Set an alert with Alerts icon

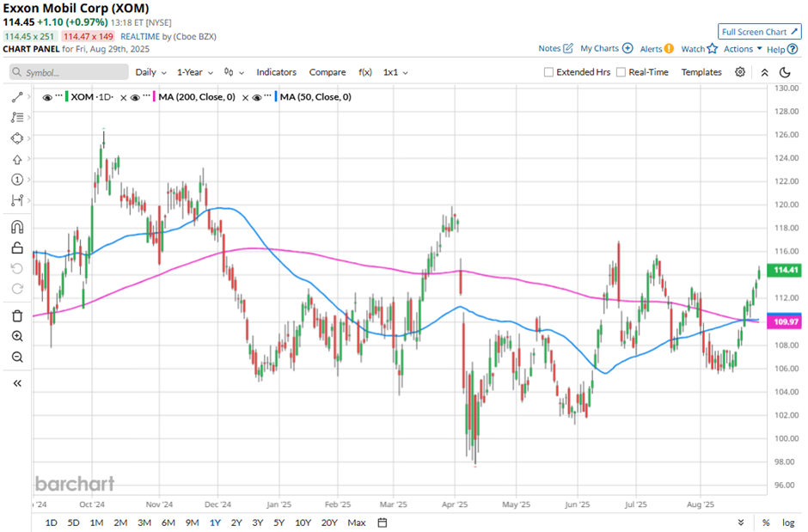pyautogui.click(x=669, y=49)
